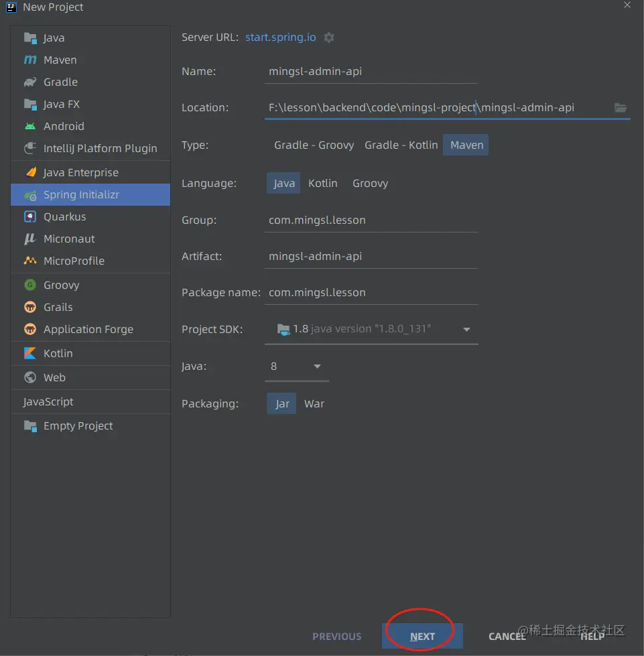Select Groovy as the language
This screenshot has height=656, width=644.
370,183
